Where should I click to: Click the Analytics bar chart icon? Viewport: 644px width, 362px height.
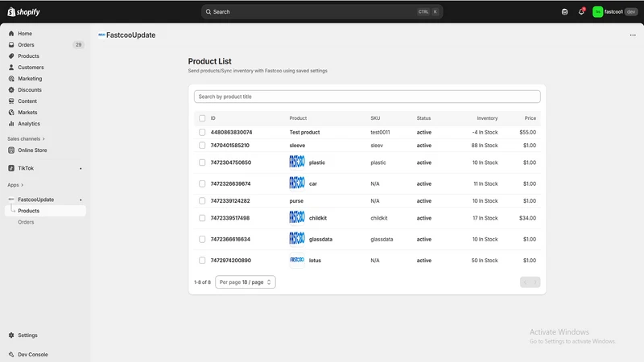(11, 124)
